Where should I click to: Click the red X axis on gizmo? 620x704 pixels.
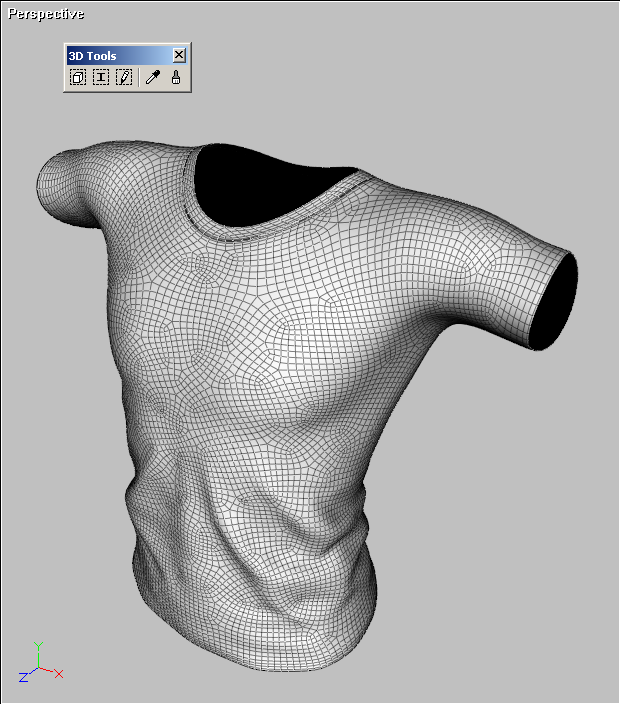coord(57,674)
